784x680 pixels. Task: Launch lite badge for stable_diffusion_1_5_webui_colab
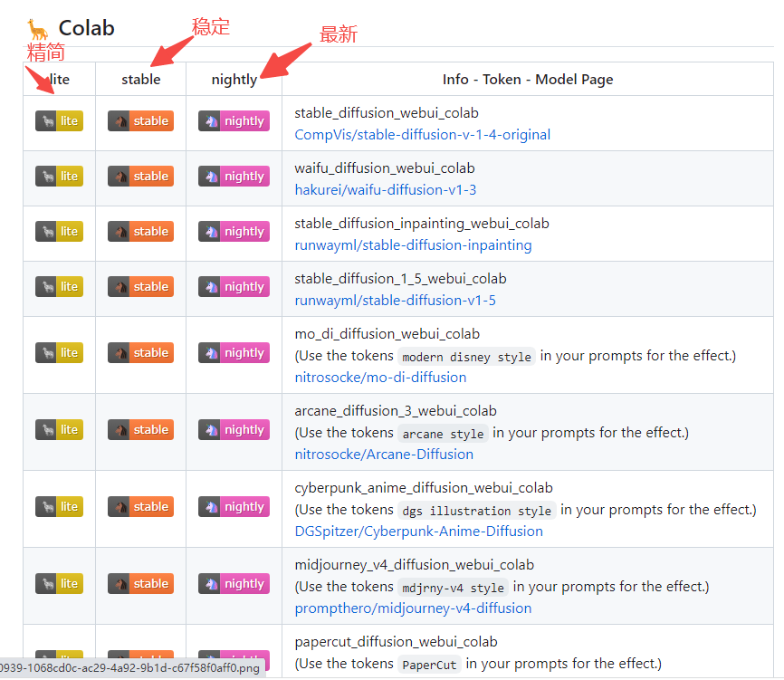[x=59, y=287]
